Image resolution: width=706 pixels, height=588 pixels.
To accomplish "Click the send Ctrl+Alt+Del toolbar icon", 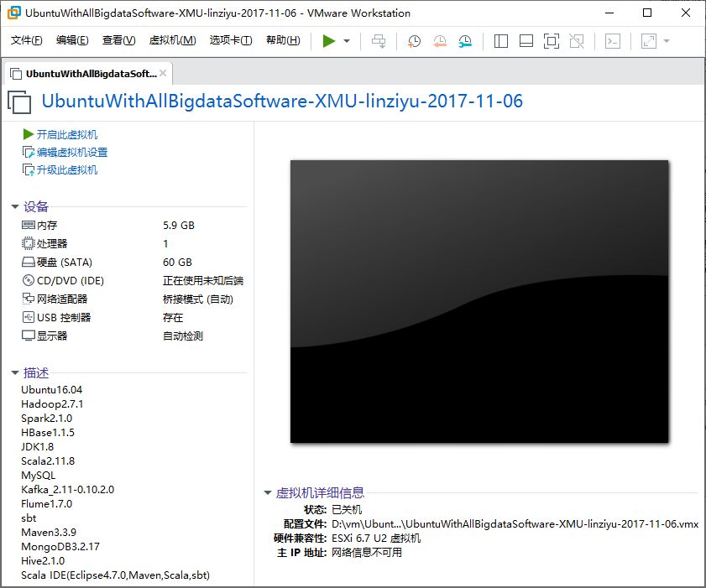I will click(x=379, y=41).
